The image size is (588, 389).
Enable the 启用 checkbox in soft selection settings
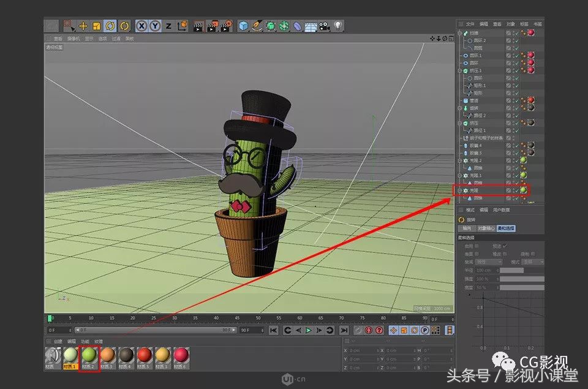click(x=476, y=246)
